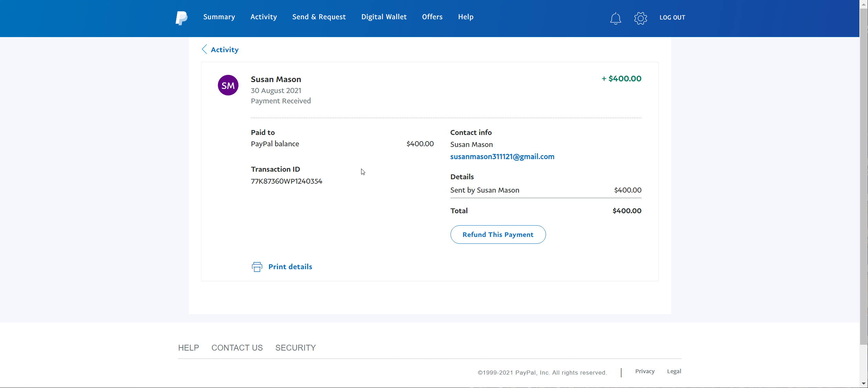The height and width of the screenshot is (388, 868).
Task: Click the scrollbar down arrow
Action: click(864, 384)
